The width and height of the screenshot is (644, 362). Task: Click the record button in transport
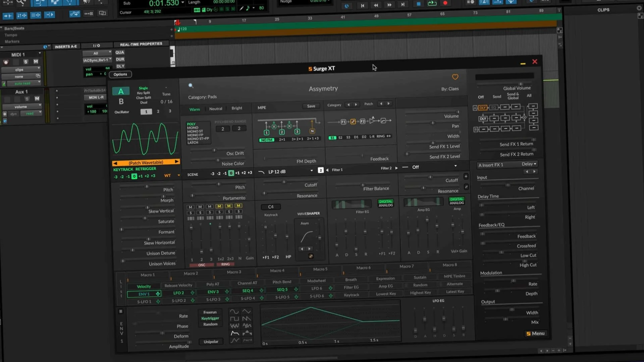(445, 3)
